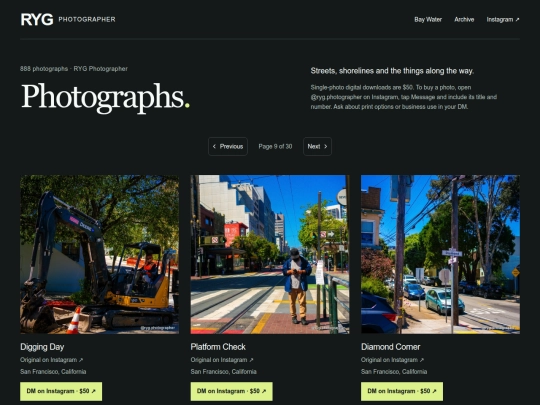The width and height of the screenshot is (540, 405).
Task: Click the 888 photographs count text
Action: (x=44, y=69)
